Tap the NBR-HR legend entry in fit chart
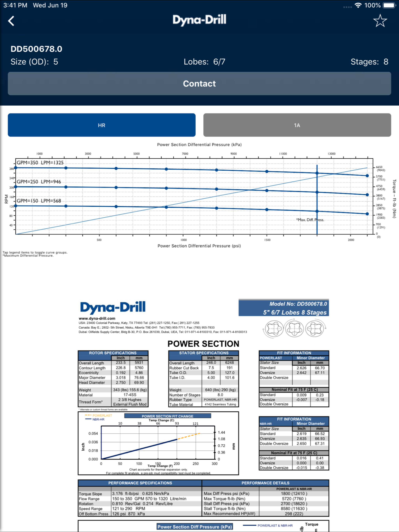Viewport: 399px width, 532px height. pos(95,419)
